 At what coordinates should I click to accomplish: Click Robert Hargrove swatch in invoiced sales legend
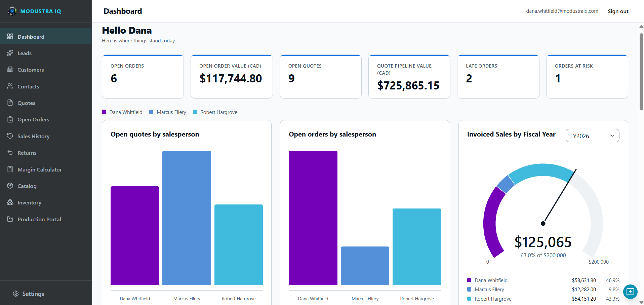469,299
